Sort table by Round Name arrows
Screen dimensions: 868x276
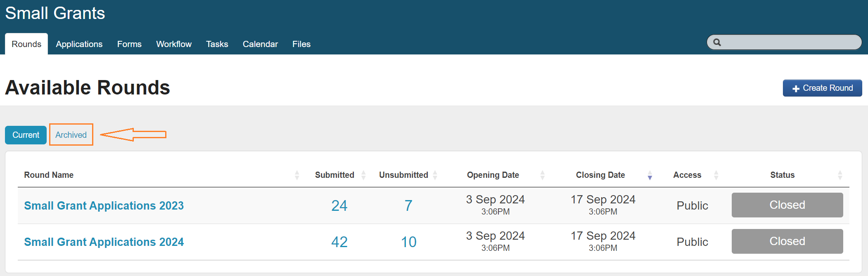click(x=296, y=175)
